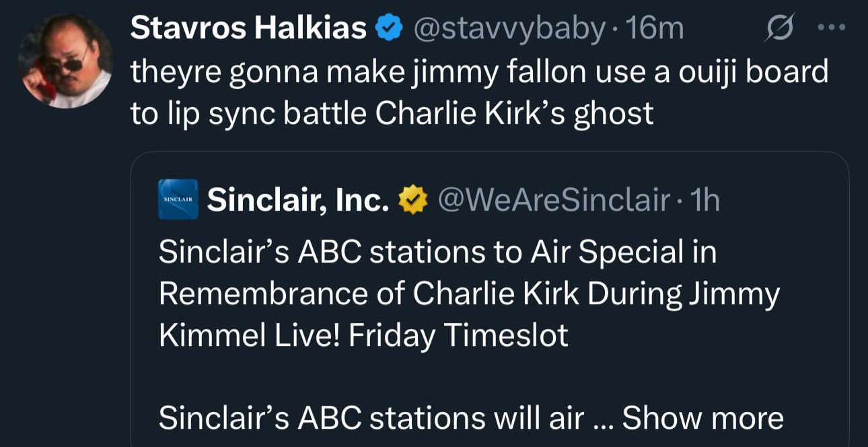Image resolution: width=868 pixels, height=447 pixels.
Task: Open the quoted headline 'Sinclair's ABC stations to Air Special'
Action: [438, 252]
